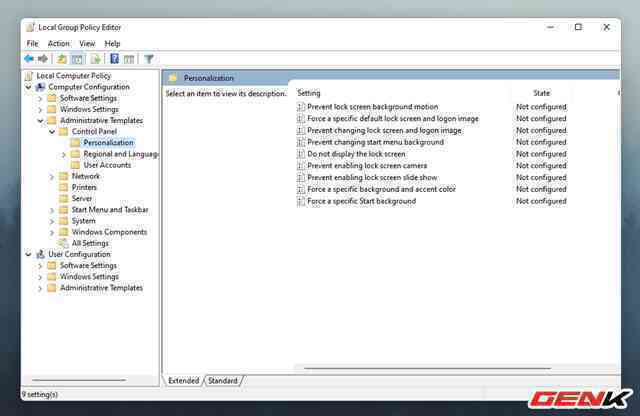The image size is (640, 416).
Task: Click the All Settings icon in tree
Action: [63, 243]
